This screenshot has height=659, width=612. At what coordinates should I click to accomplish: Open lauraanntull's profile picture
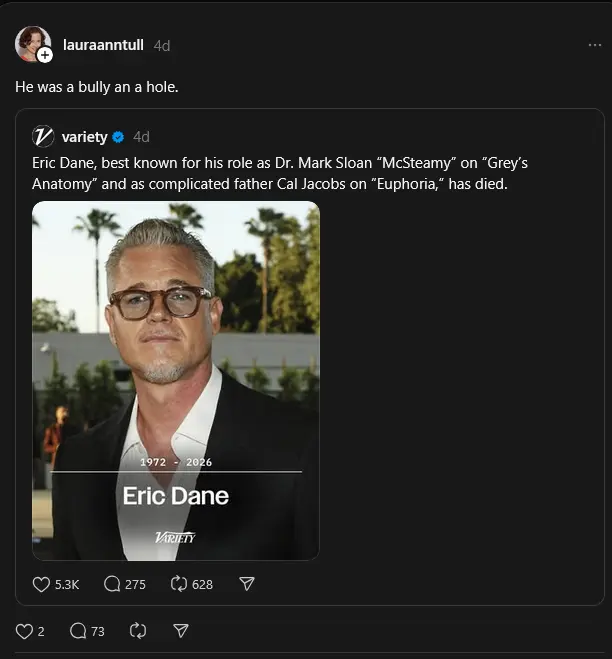30,43
